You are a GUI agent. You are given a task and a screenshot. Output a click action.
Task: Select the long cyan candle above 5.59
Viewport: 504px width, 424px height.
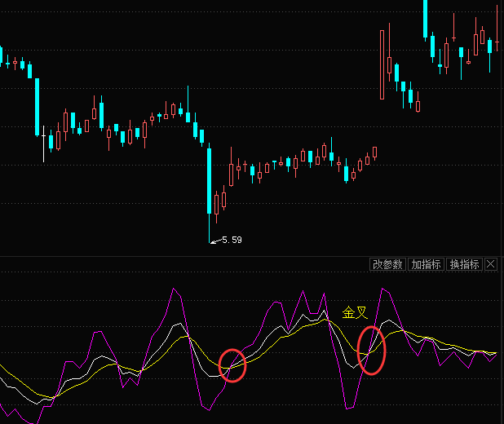pos(209,179)
